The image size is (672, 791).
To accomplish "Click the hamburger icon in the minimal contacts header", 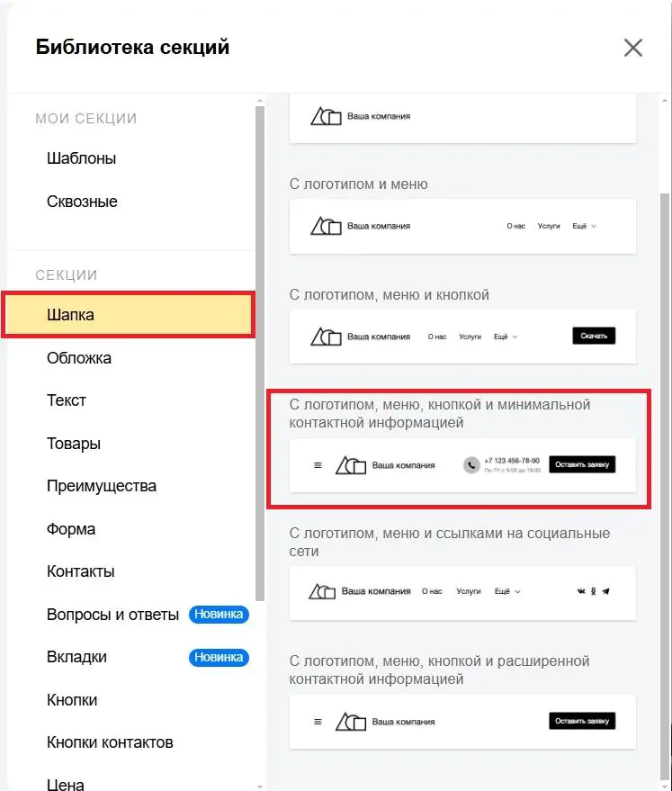I will 318,465.
